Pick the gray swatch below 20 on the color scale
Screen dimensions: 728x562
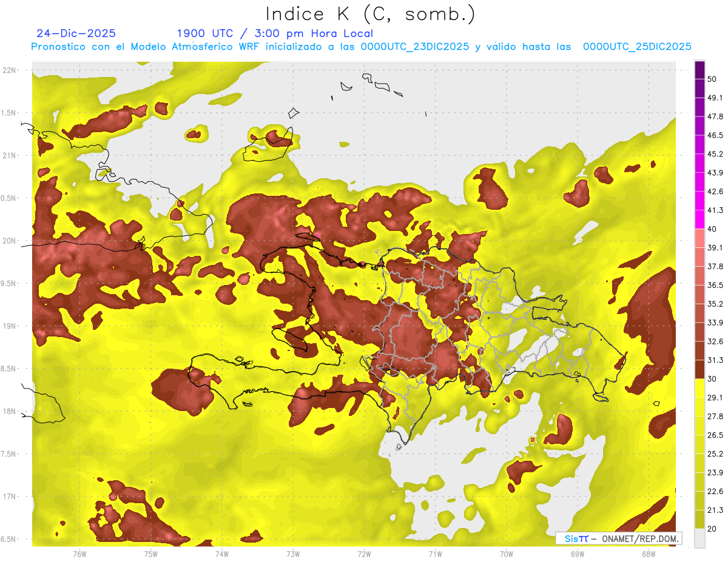699,538
